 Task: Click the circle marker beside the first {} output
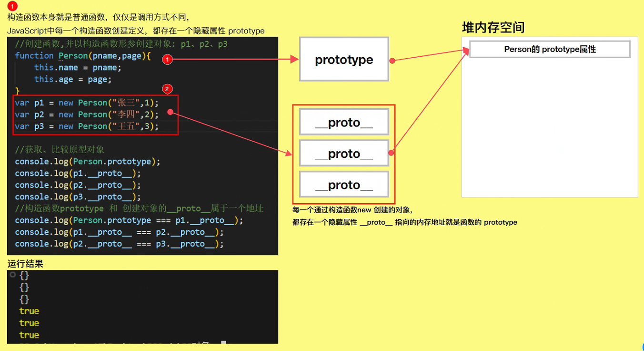13,275
